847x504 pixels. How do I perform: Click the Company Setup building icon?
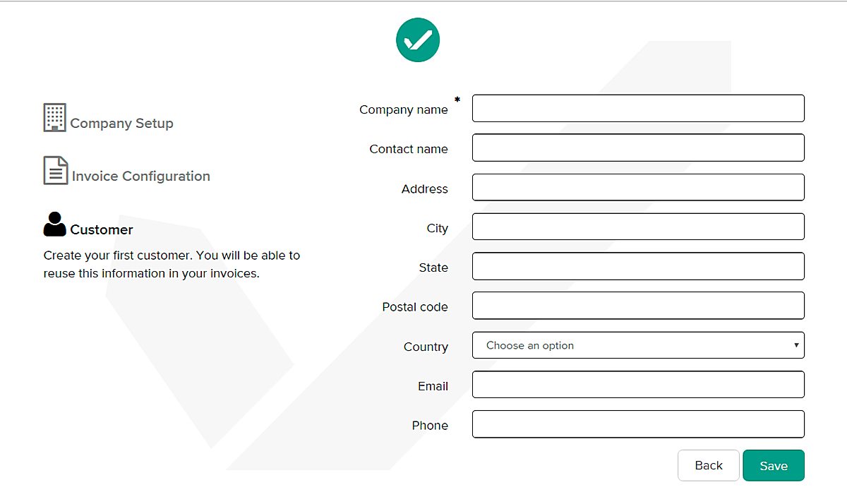pos(54,117)
